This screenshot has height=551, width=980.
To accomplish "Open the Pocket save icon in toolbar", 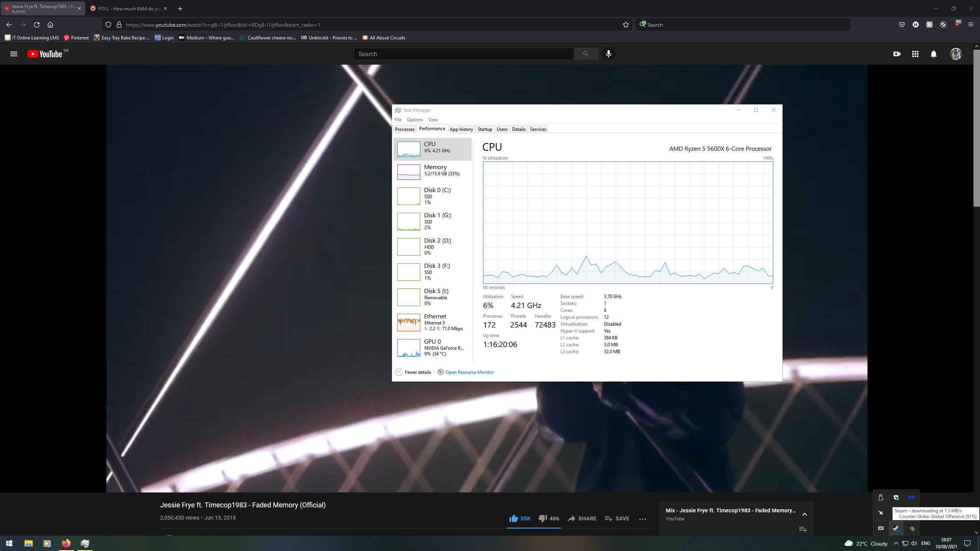I will click(902, 25).
